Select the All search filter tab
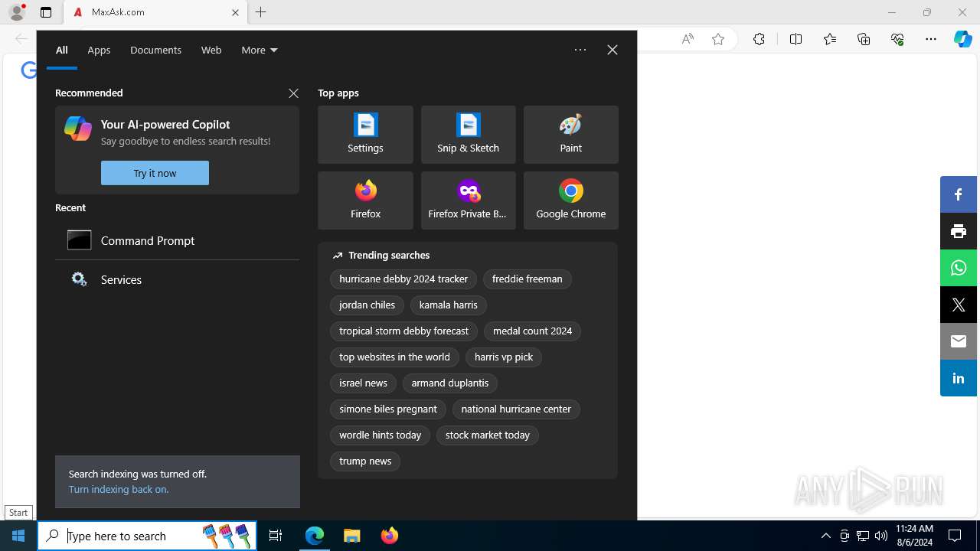980x551 pixels. [x=62, y=50]
